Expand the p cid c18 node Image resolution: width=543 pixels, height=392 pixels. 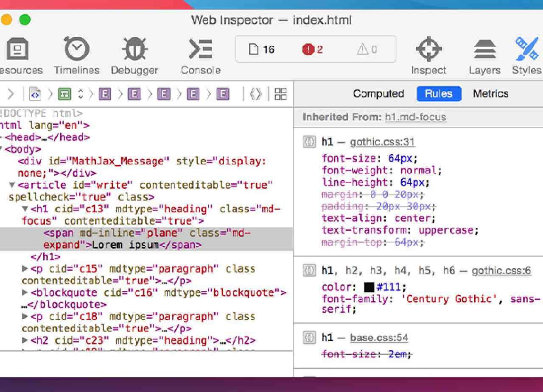tap(25, 316)
